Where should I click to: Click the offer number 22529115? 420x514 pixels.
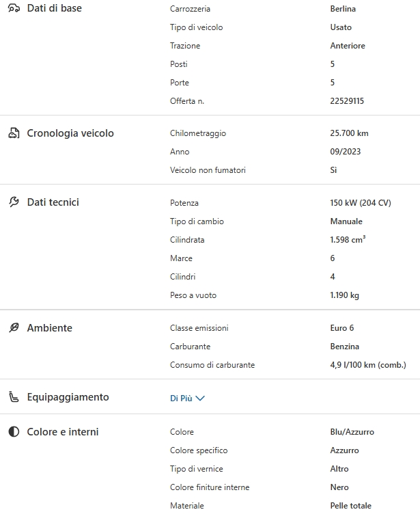click(347, 101)
